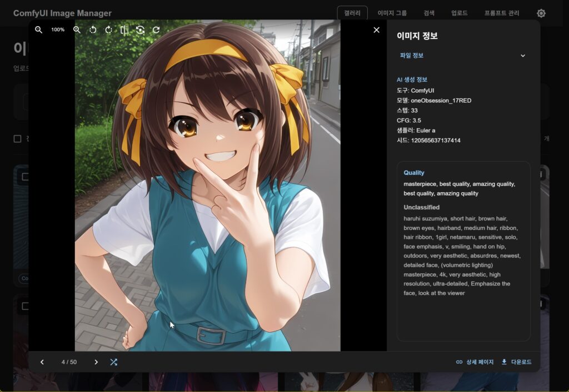This screenshot has width=569, height=392.
Task: Open the 프롬프트 관리 tab
Action: [501, 13]
